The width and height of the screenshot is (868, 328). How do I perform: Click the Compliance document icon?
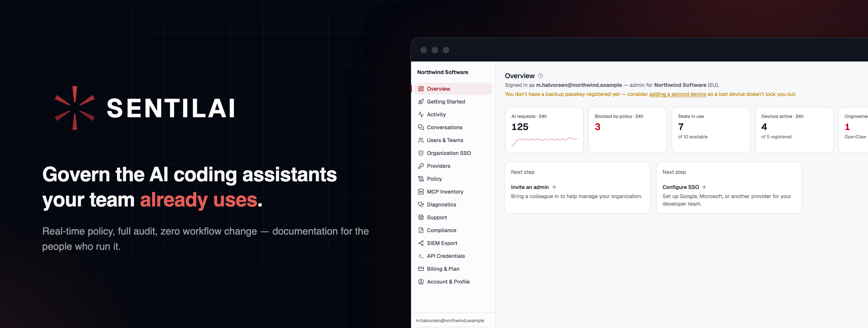421,230
